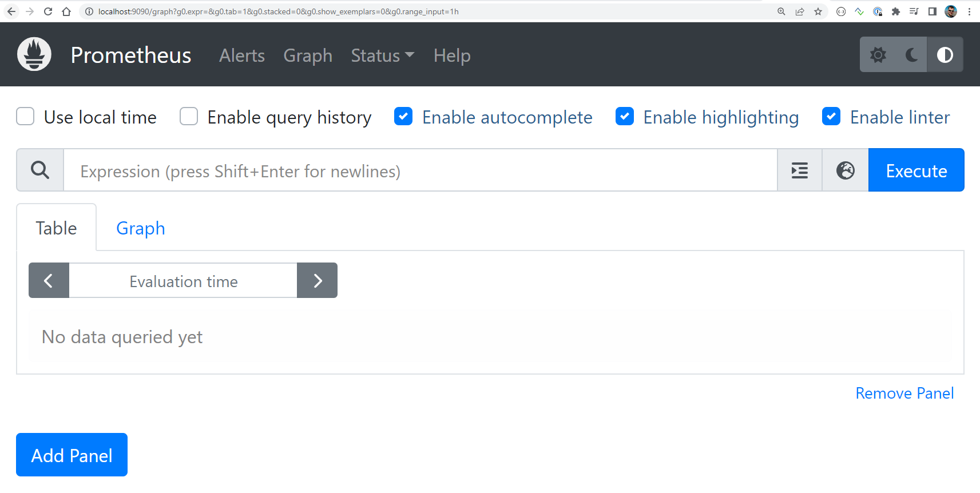The width and height of the screenshot is (980, 493).
Task: Step evaluation time backward
Action: pos(49,281)
